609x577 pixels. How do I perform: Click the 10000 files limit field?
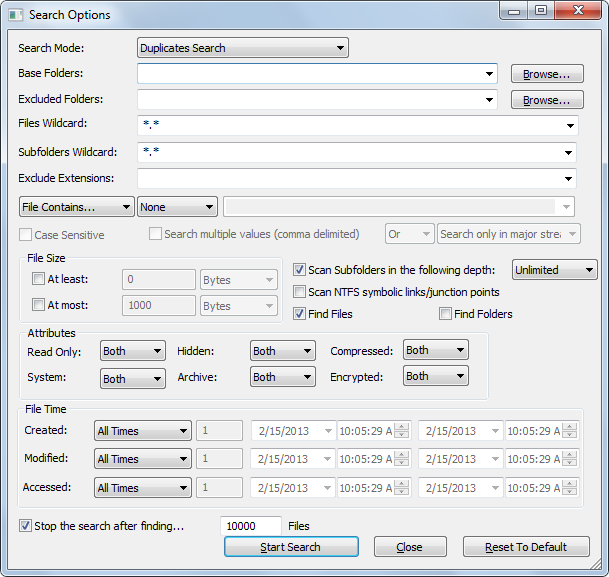(x=251, y=526)
